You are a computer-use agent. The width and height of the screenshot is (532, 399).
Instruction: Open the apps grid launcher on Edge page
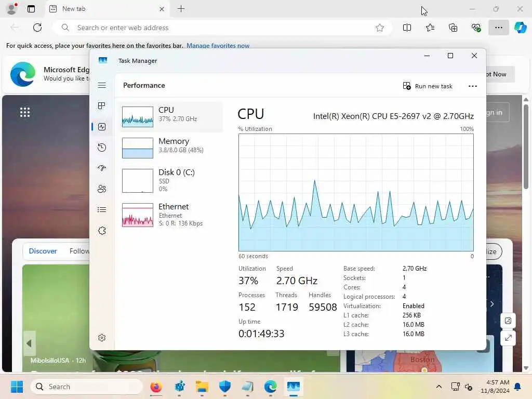tap(25, 112)
